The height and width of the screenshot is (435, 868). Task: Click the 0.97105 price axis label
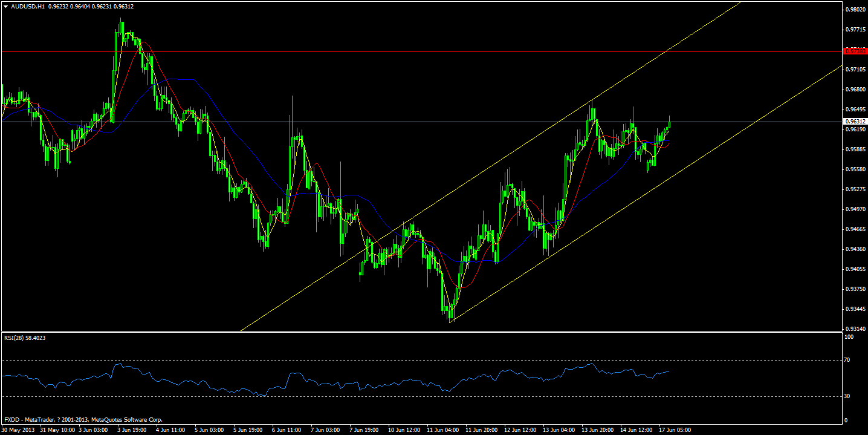point(855,70)
